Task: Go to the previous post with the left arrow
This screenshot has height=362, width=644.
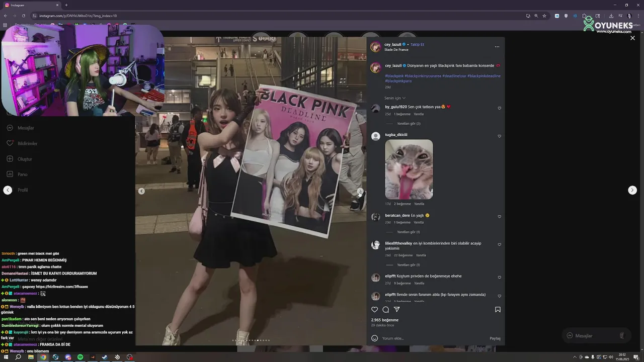Action: [x=8, y=190]
